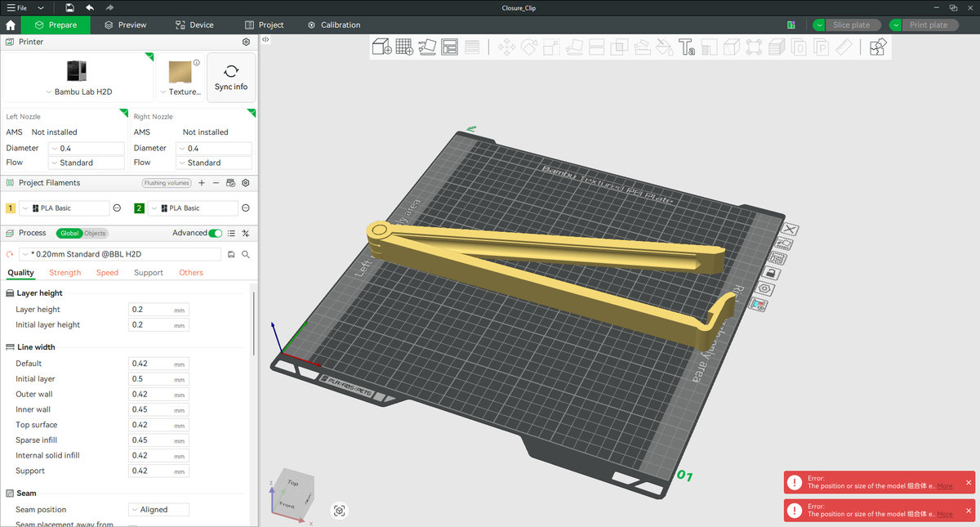Switch to the Preview tab
The image size is (980, 527).
click(x=125, y=25)
